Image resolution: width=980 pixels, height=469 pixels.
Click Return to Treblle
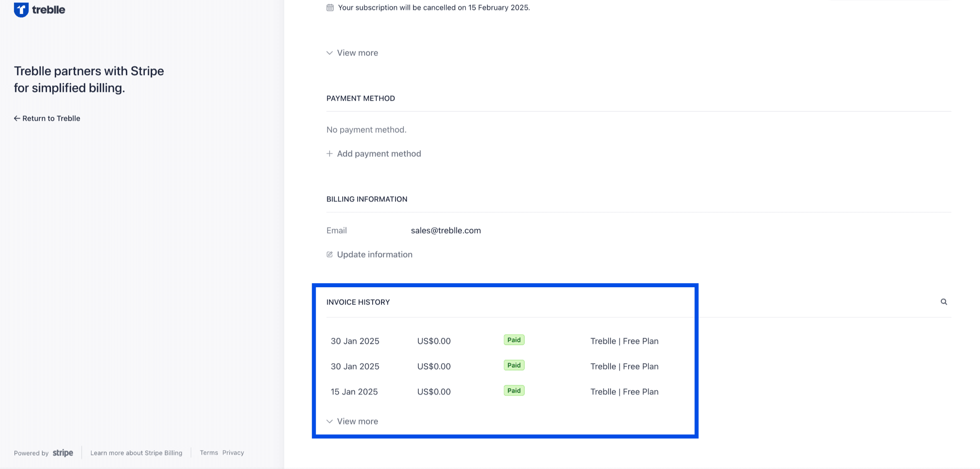51,118
